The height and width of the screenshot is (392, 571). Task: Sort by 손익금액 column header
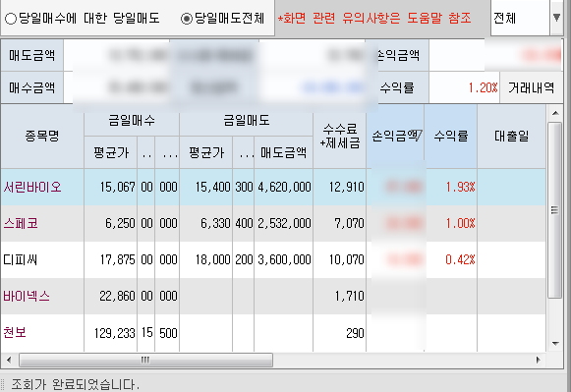click(395, 137)
